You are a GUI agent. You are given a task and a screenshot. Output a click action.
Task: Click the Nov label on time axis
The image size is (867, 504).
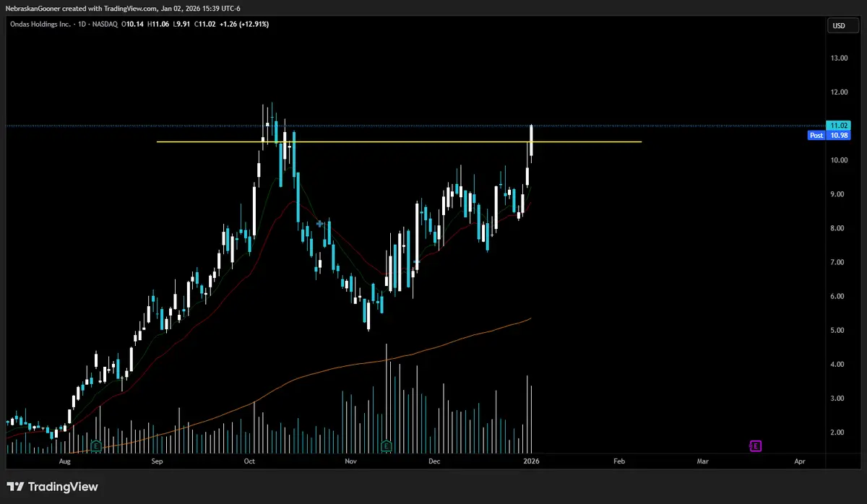click(x=350, y=460)
